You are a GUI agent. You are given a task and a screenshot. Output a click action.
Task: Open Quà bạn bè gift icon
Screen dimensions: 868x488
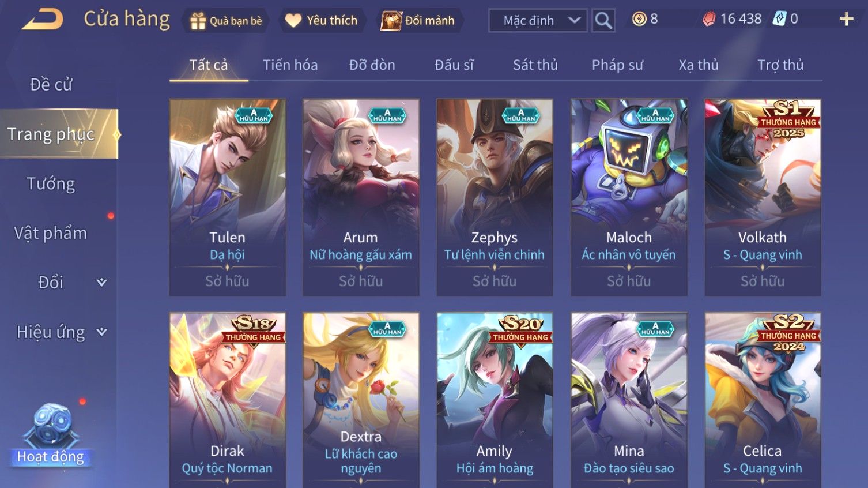coord(198,21)
